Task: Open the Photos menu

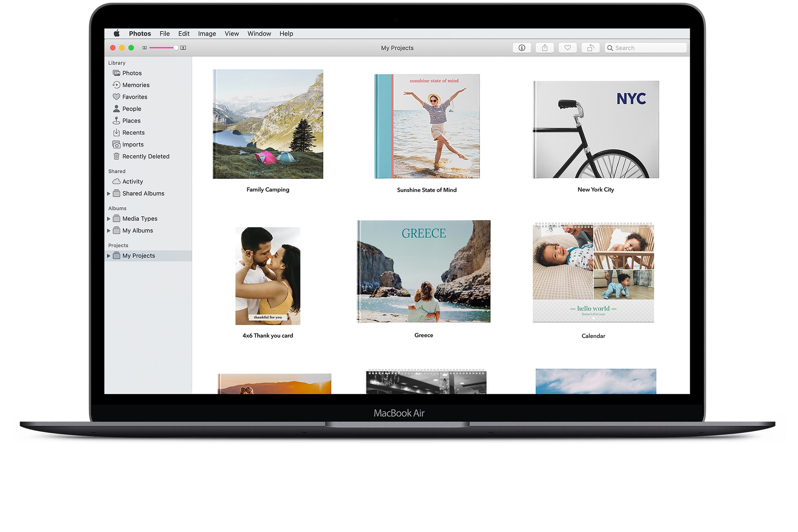Action: click(x=140, y=34)
